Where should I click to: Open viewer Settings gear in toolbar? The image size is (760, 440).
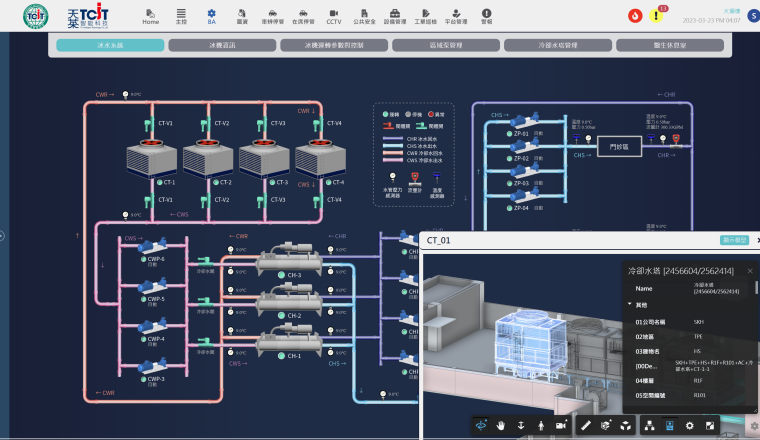689,425
